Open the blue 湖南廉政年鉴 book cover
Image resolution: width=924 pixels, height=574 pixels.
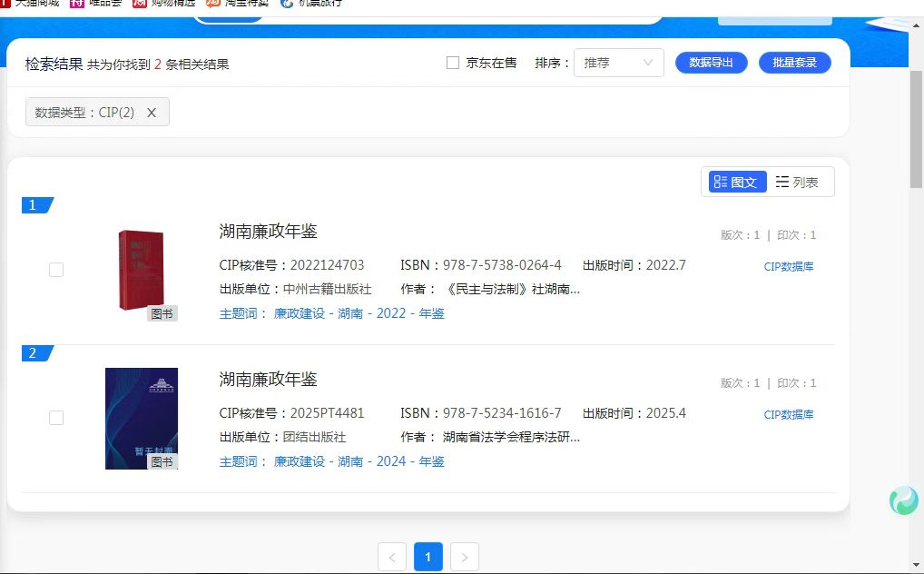[x=141, y=418]
